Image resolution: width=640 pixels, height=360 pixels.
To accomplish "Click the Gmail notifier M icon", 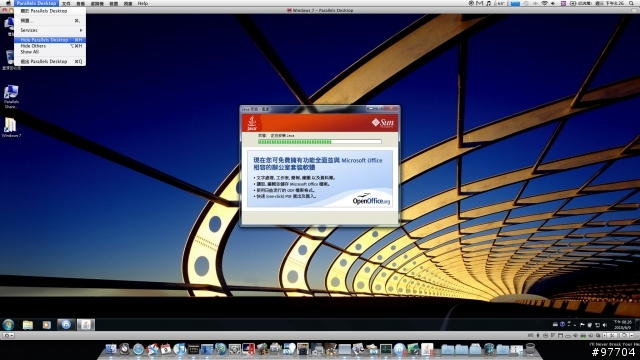I will (x=480, y=3).
